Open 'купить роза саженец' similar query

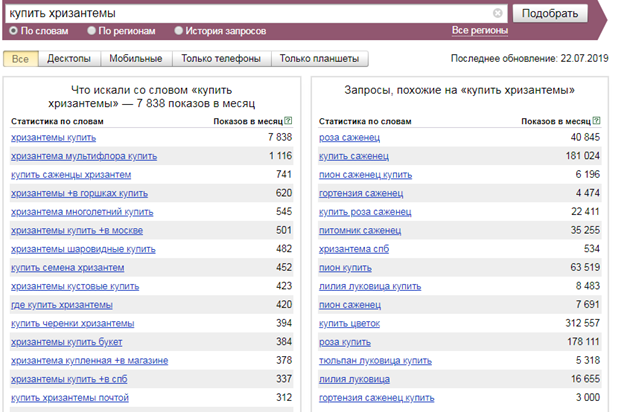coord(365,212)
